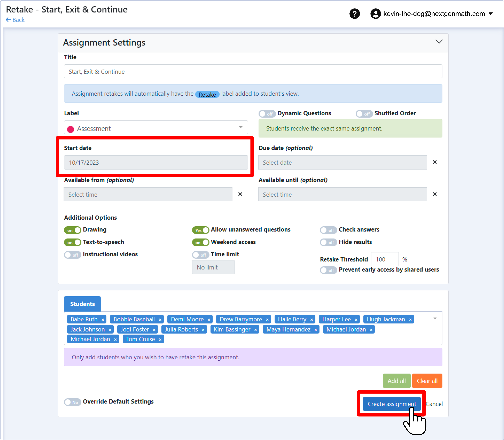Remove Maya Hernandez tag with x
The width and height of the screenshot is (504, 440).
[316, 330]
